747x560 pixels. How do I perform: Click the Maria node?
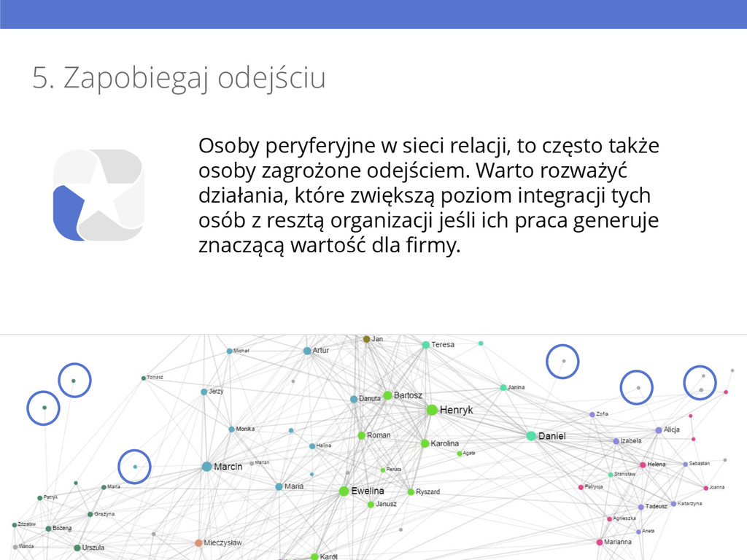pos(279,486)
